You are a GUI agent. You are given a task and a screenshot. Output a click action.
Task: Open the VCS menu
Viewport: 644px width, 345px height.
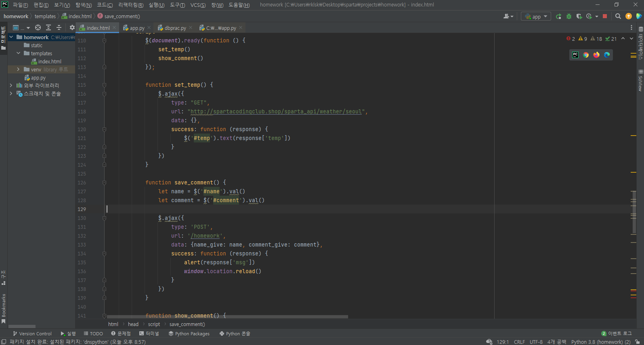click(x=198, y=5)
